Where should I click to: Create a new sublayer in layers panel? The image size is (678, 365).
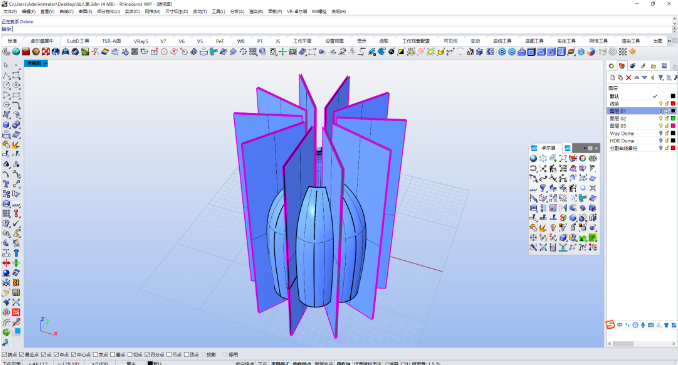[620, 78]
